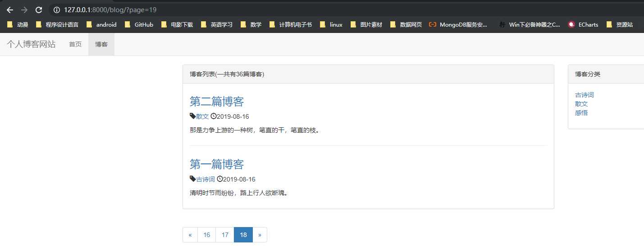The image size is (644, 251).
Task: Click the tag icon beside 第一篇博客's 古诗词
Action: (193, 179)
